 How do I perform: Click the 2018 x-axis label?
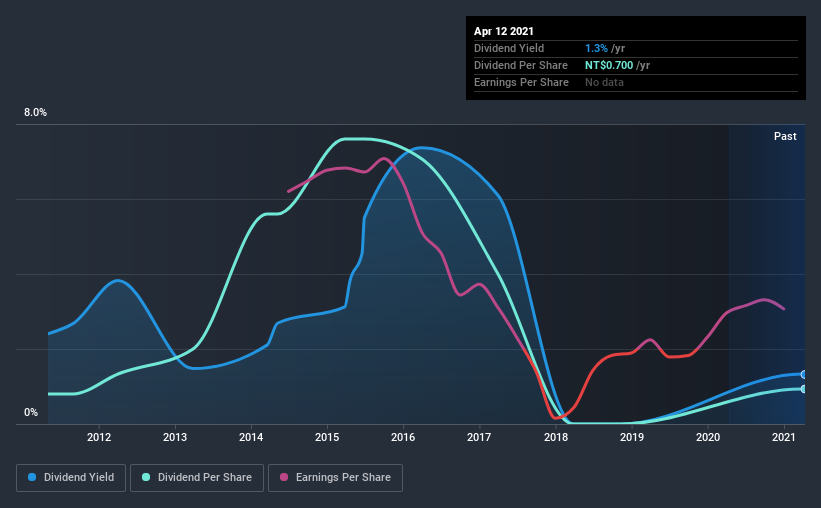coord(556,437)
